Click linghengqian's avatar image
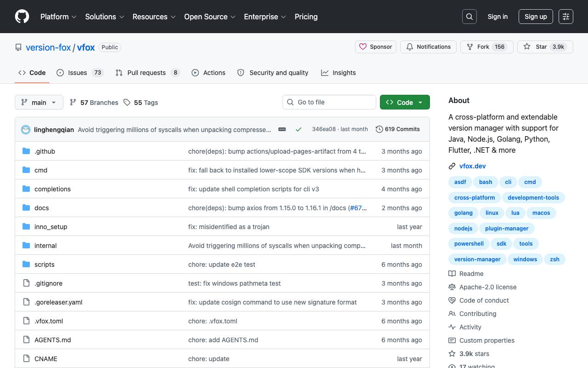The height and width of the screenshot is (368, 588). point(26,130)
